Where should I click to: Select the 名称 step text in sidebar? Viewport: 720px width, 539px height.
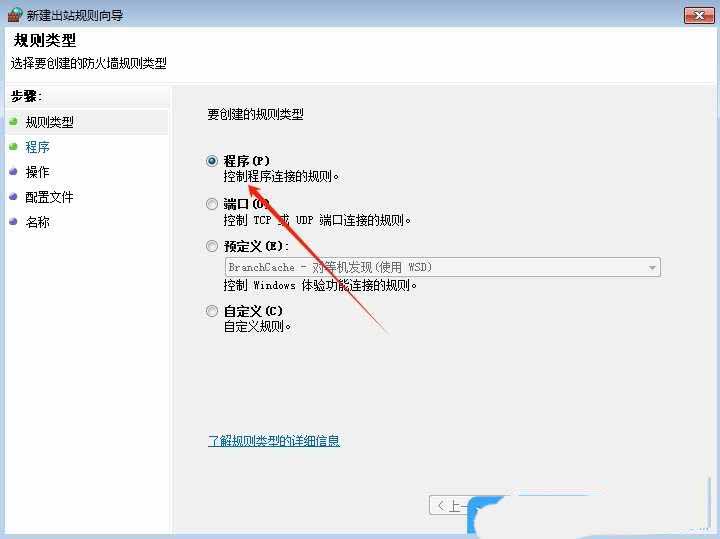[37, 222]
